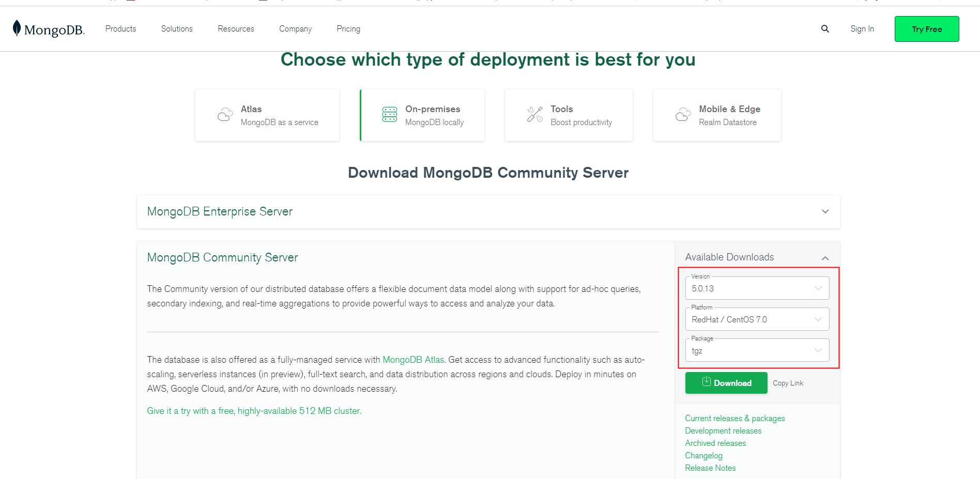Go to the Pricing page
Viewport: 980px width, 479px height.
coord(348,29)
